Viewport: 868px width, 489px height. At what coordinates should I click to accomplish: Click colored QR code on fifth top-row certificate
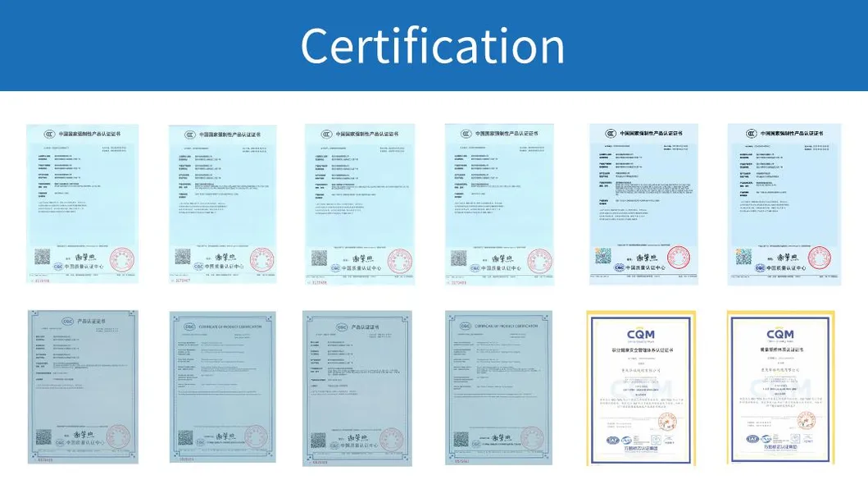tap(604, 256)
